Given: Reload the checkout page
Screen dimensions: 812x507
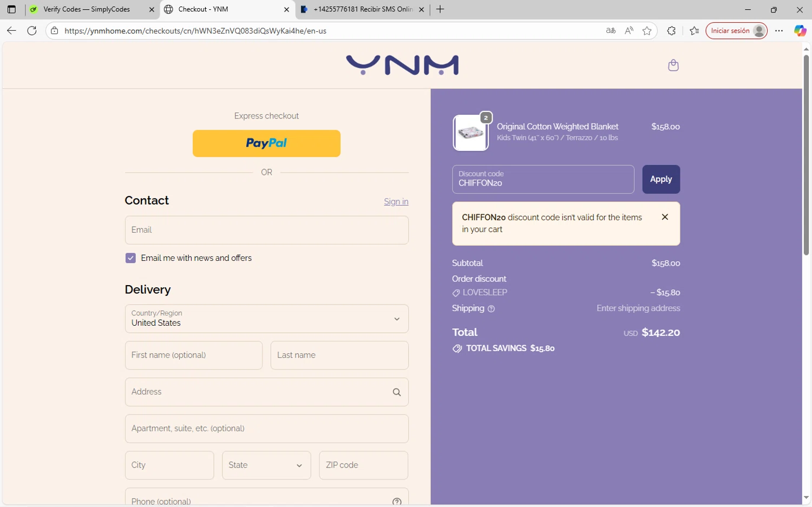Looking at the screenshot, I should coord(32,31).
